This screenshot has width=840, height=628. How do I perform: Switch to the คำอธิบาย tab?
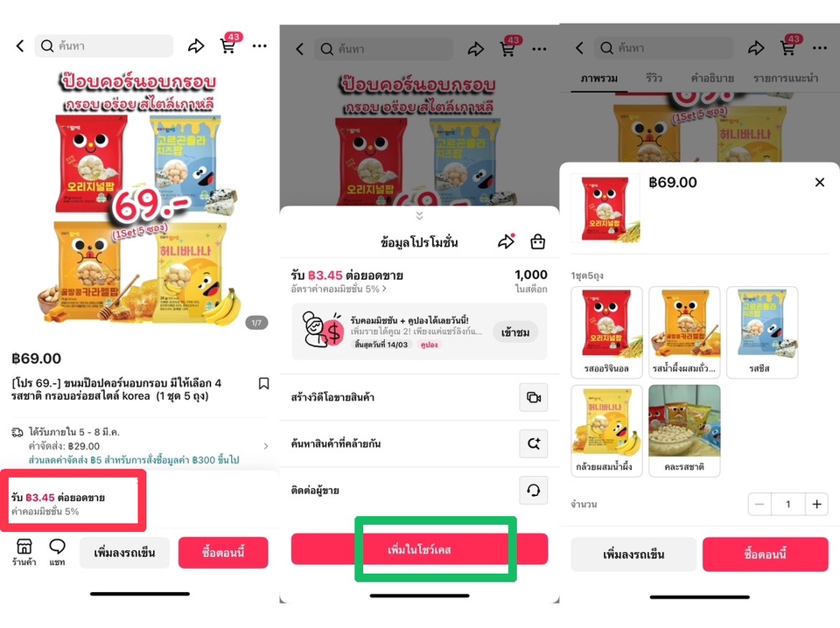(712, 78)
